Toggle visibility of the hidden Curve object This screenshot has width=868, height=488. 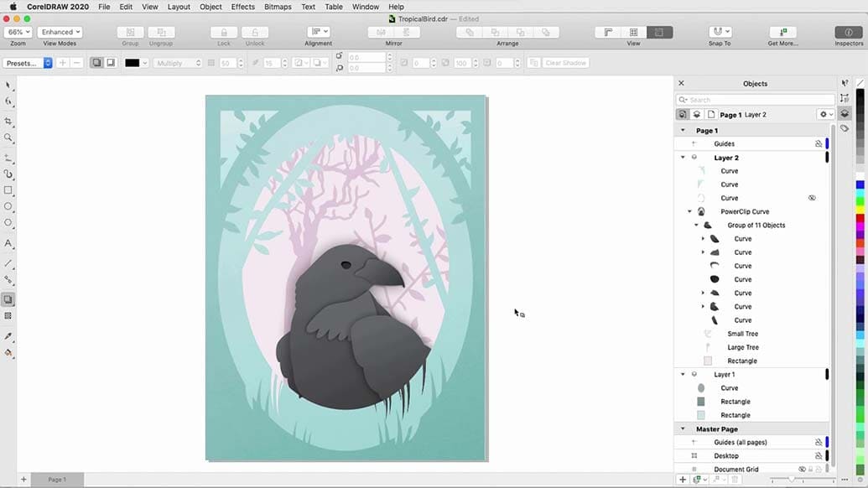(x=811, y=198)
